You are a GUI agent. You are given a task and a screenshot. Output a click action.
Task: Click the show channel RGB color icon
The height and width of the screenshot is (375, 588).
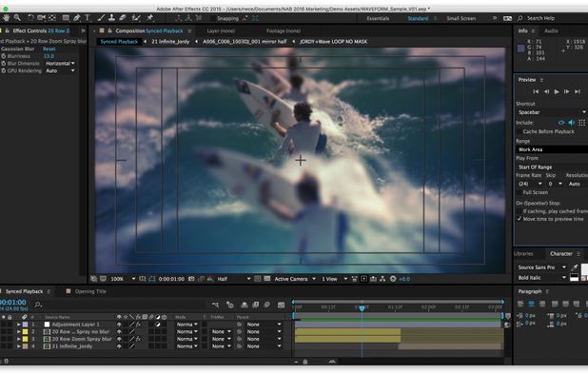210,279
